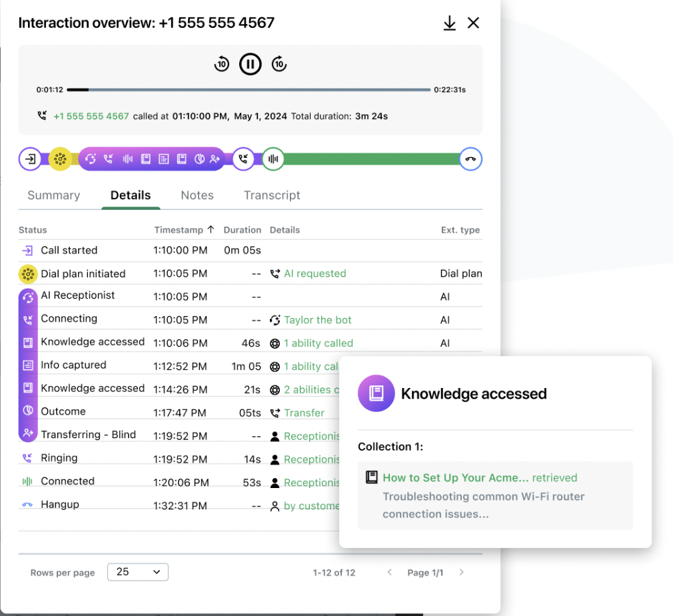Click the Ext. type column header
The image size is (673, 616).
pyautogui.click(x=460, y=230)
